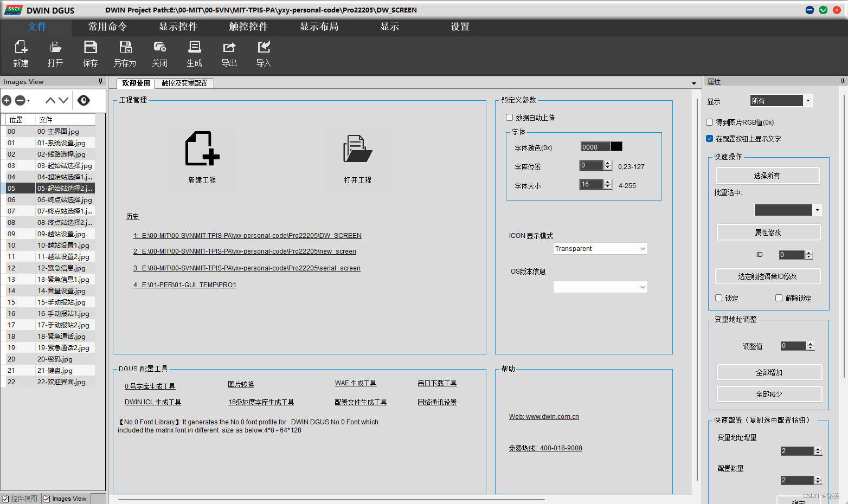Click the Web: www.dwin.com.cn link
The width and height of the screenshot is (848, 504).
544,417
